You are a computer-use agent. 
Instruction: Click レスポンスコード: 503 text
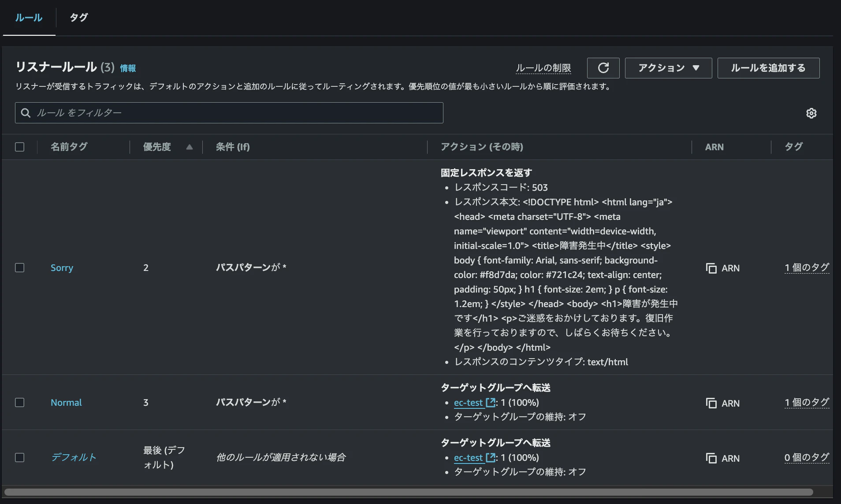pyautogui.click(x=501, y=187)
